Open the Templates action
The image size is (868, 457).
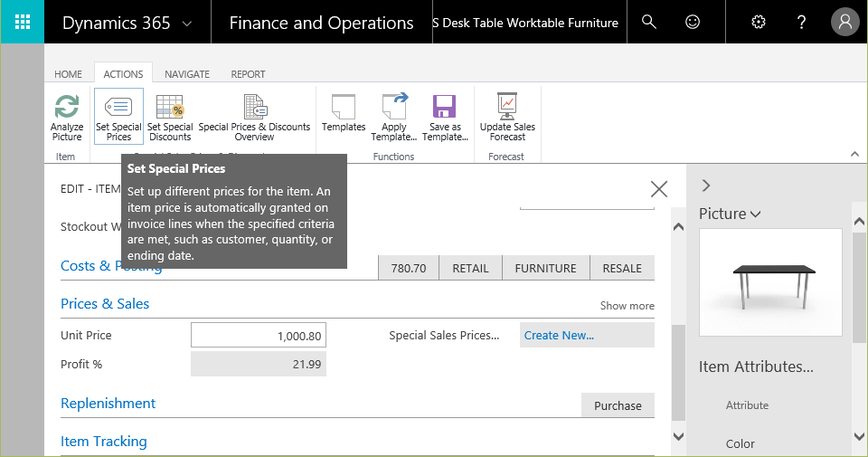344,113
